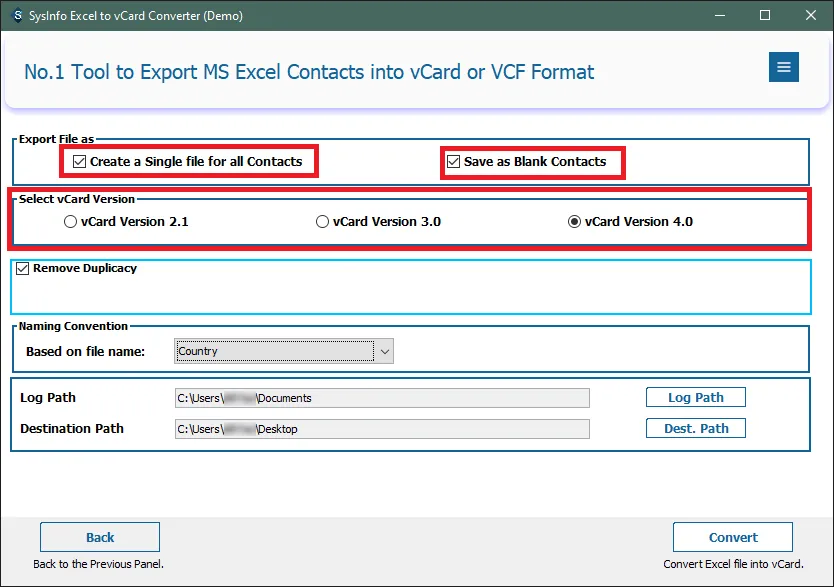The width and height of the screenshot is (834, 587).
Task: Choose vCard Version 3.0 option
Action: (x=322, y=222)
